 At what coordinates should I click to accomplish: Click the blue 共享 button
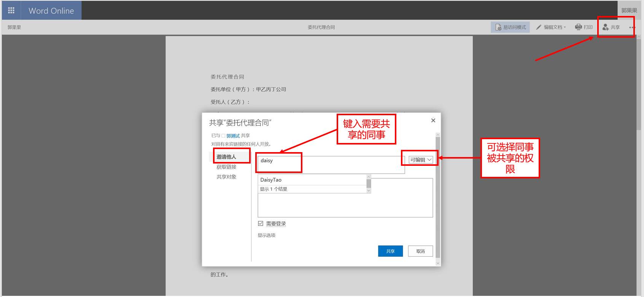click(x=390, y=251)
